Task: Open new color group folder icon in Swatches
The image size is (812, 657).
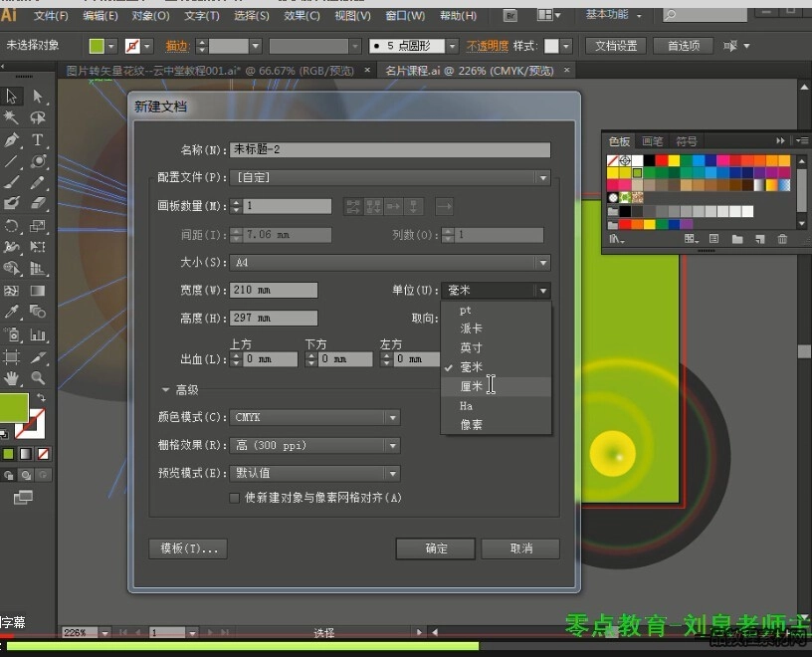Action: (737, 239)
